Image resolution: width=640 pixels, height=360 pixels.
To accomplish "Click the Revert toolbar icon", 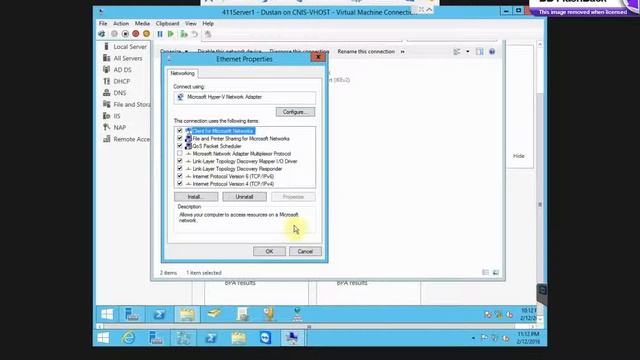I will pos(195,34).
